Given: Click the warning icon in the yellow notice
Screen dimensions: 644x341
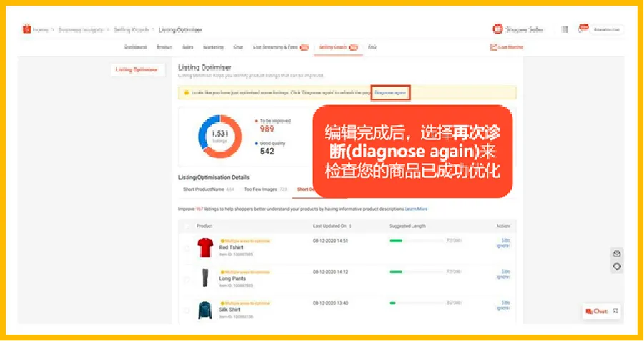Looking at the screenshot, I should coord(187,93).
